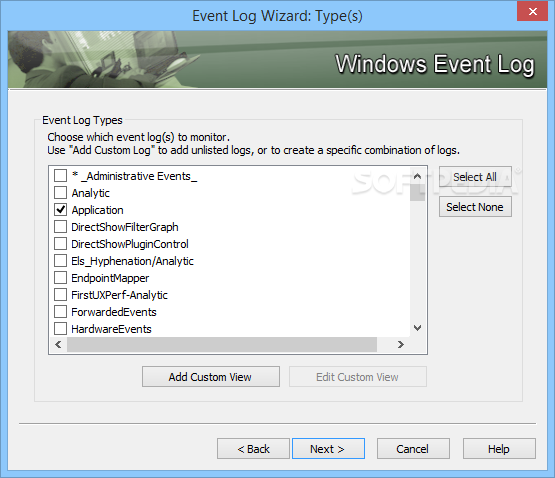Tick the DirectShowFilterGraph checkbox
Screen dimensions: 555x478
pos(61,226)
